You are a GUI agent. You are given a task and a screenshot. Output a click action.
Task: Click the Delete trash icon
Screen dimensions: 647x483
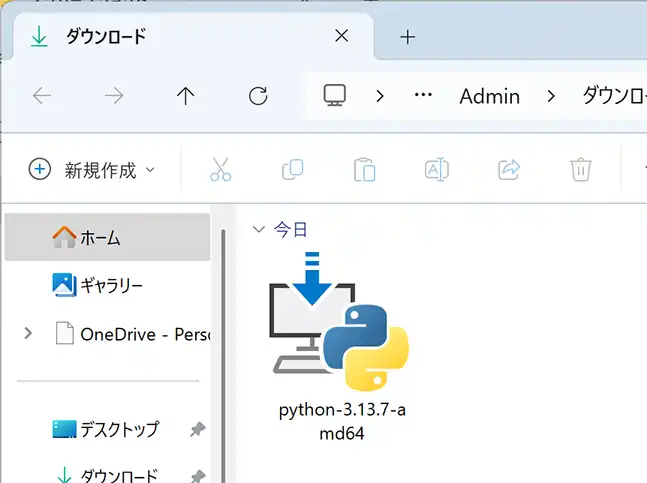[x=581, y=169]
